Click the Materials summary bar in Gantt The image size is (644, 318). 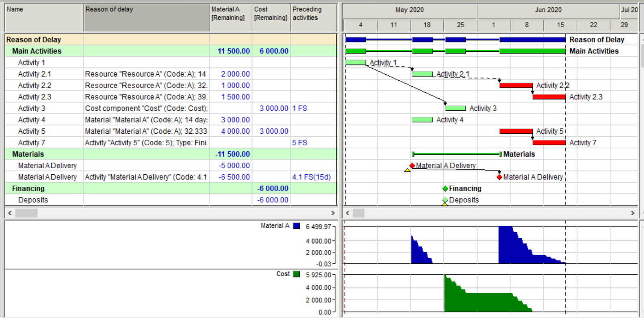click(x=457, y=154)
